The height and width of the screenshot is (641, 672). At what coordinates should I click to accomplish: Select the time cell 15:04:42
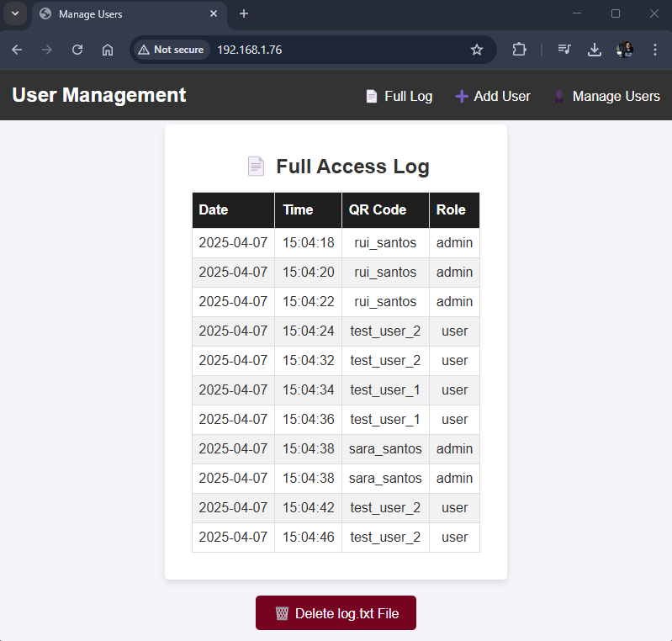point(308,507)
